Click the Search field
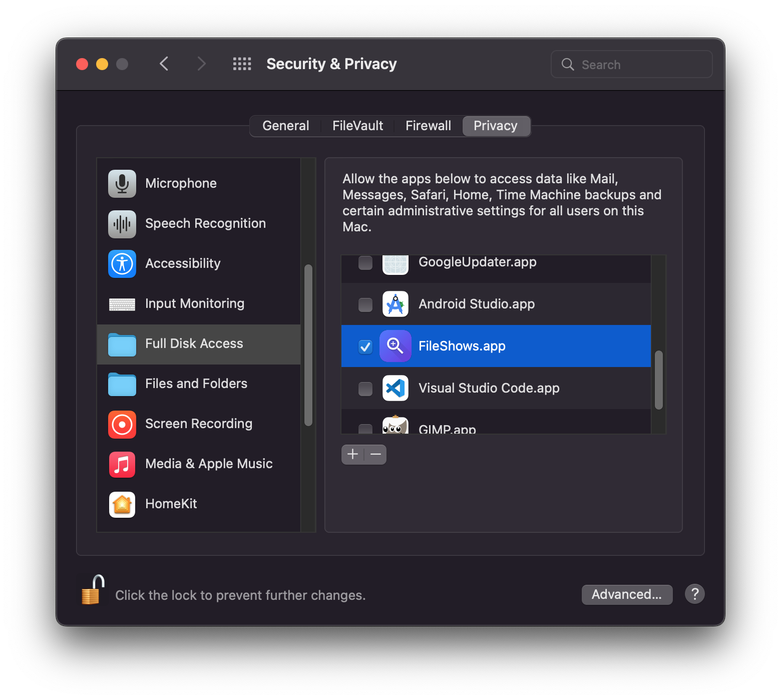Image resolution: width=781 pixels, height=700 pixels. 631,64
